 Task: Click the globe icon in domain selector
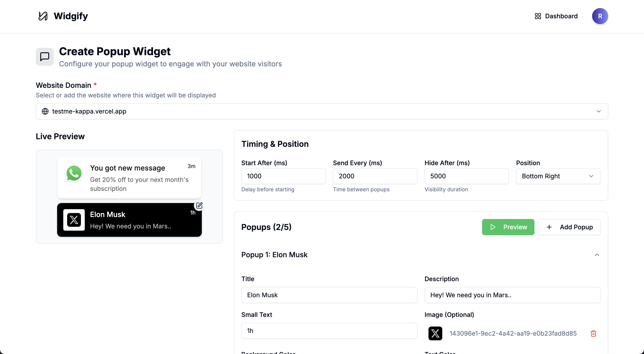coord(45,111)
